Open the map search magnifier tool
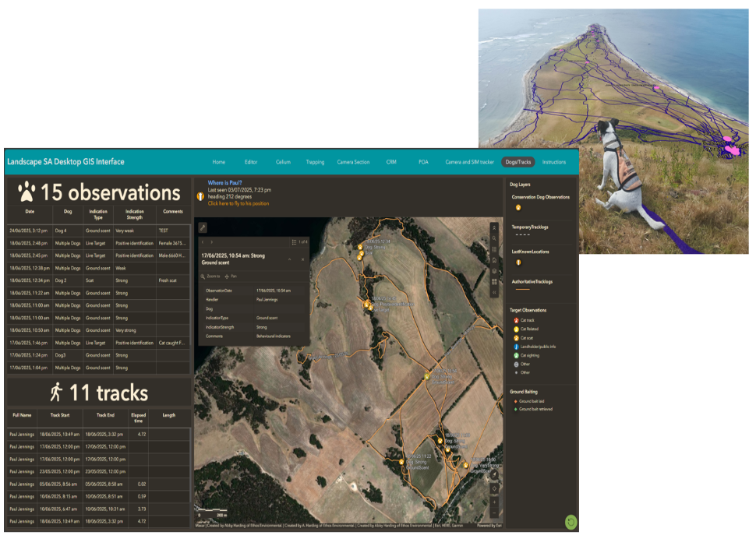 click(x=494, y=238)
